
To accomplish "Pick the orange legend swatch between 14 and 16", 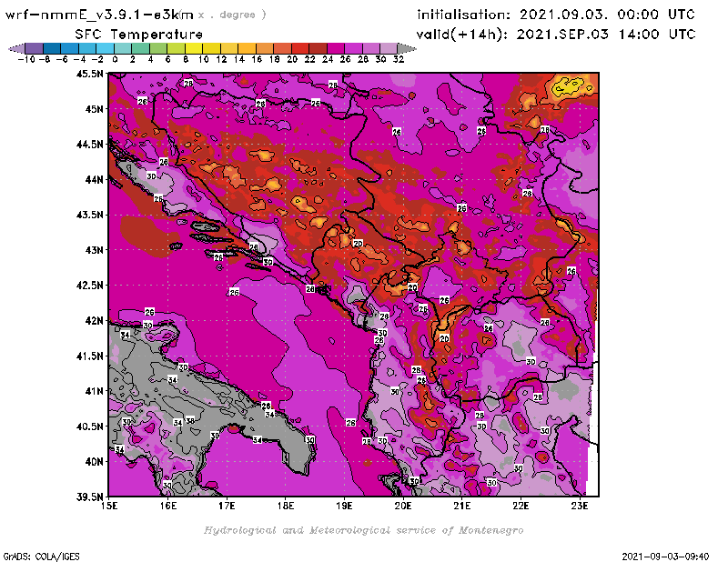I will (x=247, y=48).
